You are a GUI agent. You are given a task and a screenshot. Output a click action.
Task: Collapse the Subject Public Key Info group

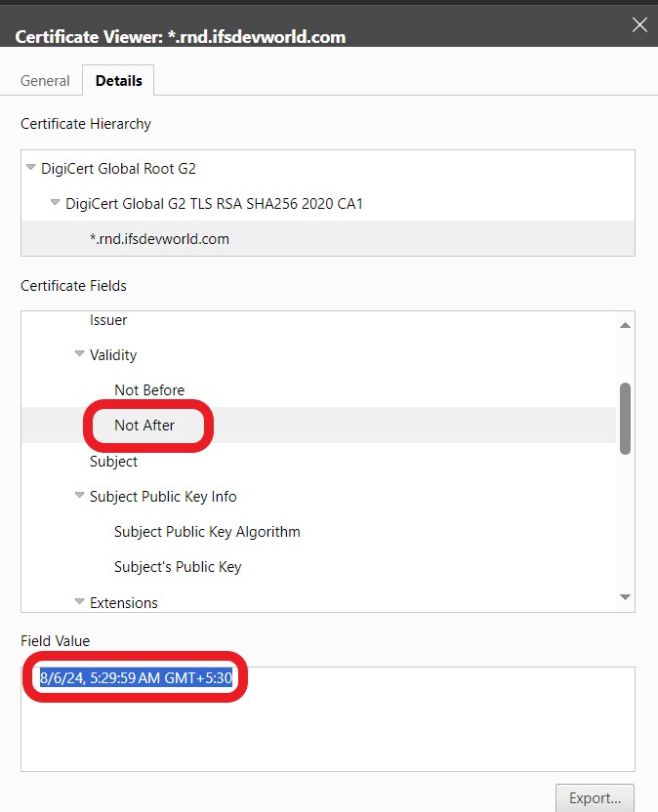pyautogui.click(x=79, y=496)
